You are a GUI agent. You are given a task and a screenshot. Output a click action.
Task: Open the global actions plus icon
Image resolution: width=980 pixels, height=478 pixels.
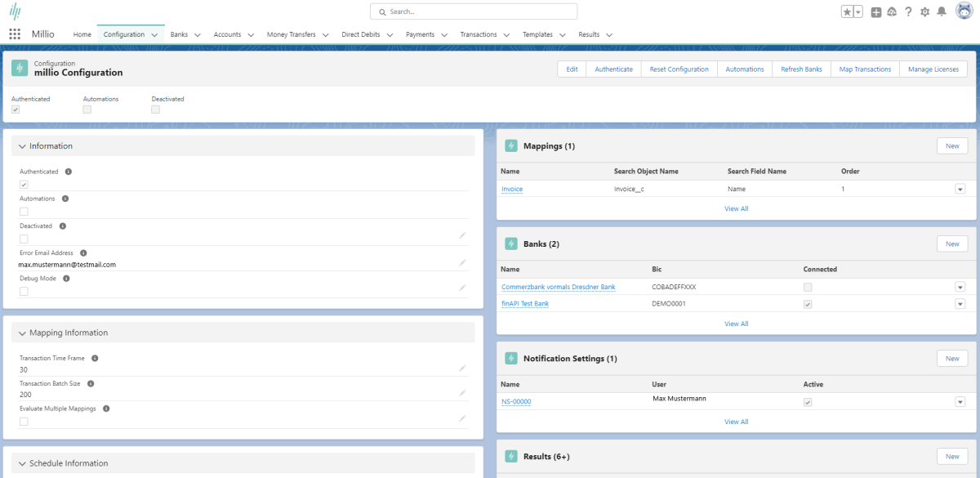point(876,11)
